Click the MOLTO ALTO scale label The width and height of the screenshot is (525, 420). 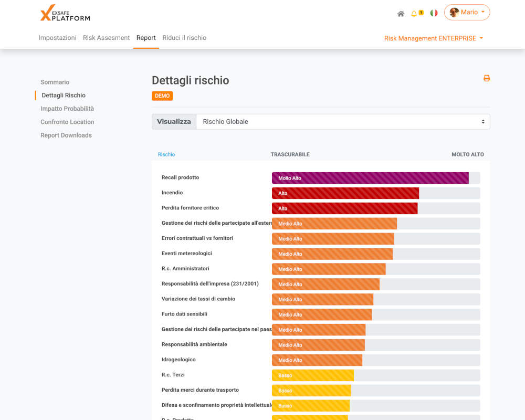467,154
